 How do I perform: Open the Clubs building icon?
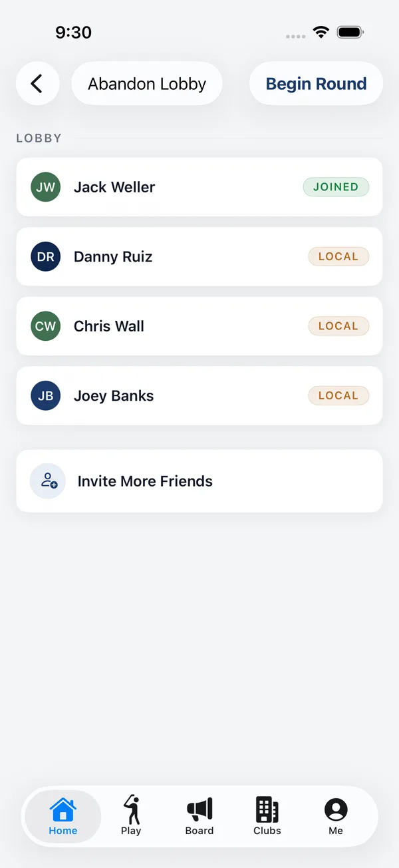point(267,809)
